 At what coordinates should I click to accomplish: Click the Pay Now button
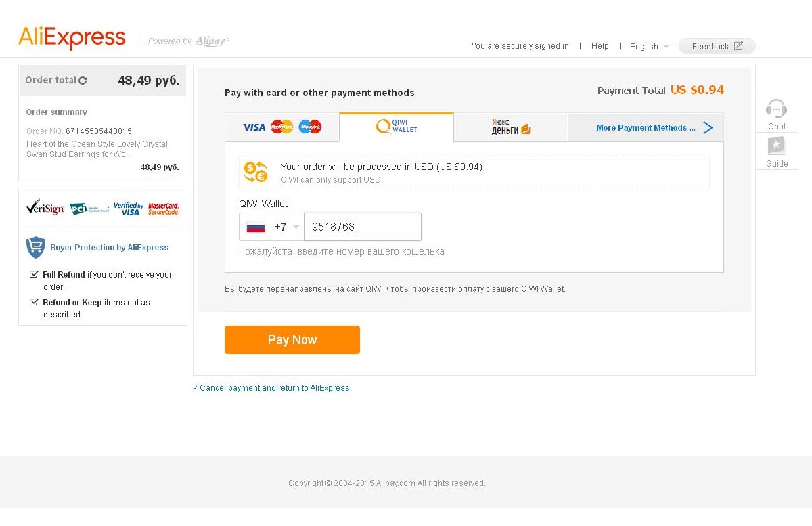coord(292,340)
